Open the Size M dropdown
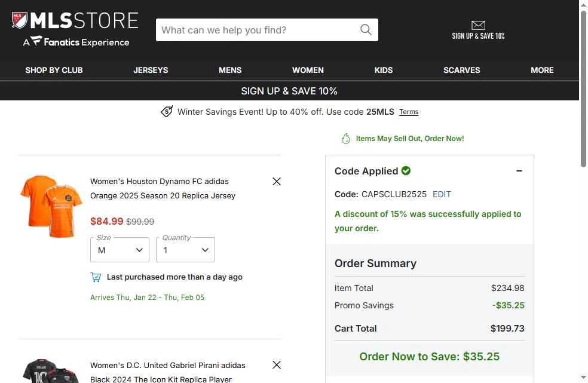Viewport: 588px width, 383px height. 120,250
